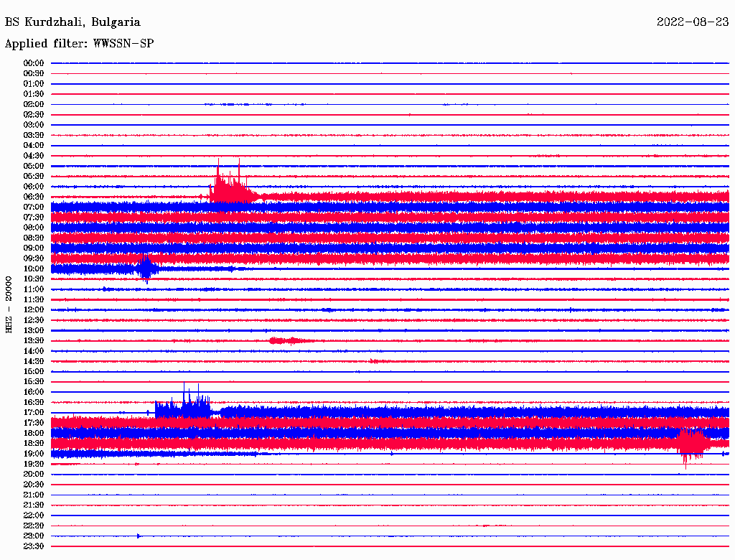
Task: Select the 02:00 time label
Action: coord(34,104)
